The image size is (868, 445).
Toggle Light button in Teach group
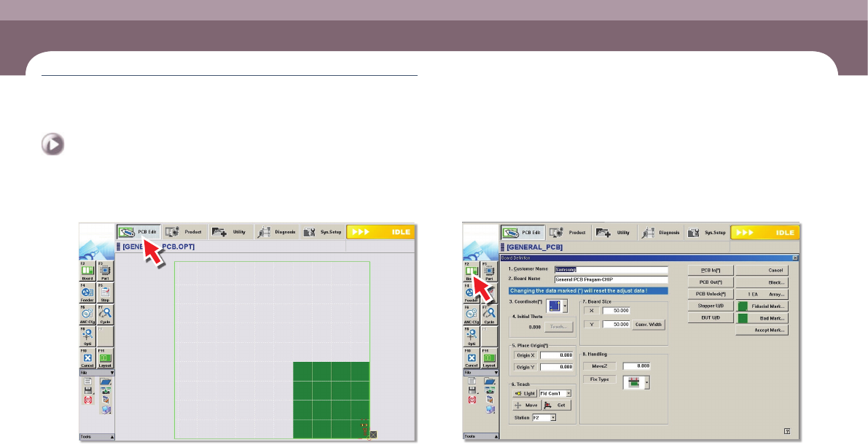coord(525,393)
